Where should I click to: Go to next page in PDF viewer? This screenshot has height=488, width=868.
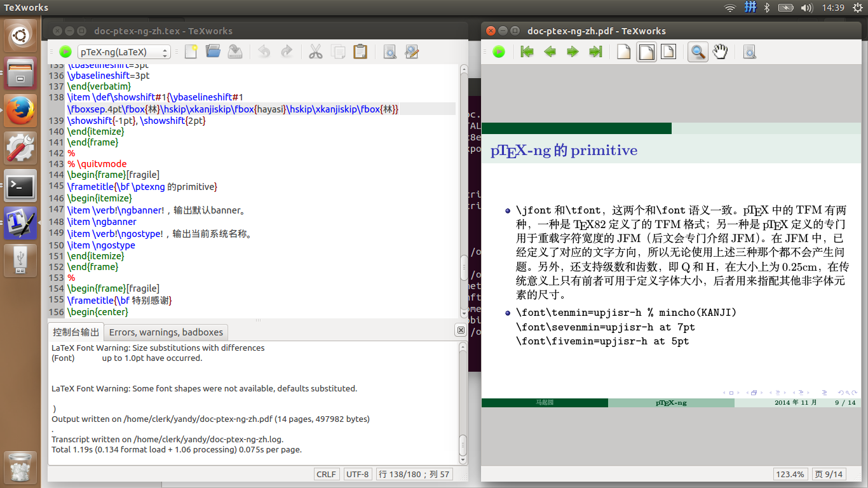(573, 52)
